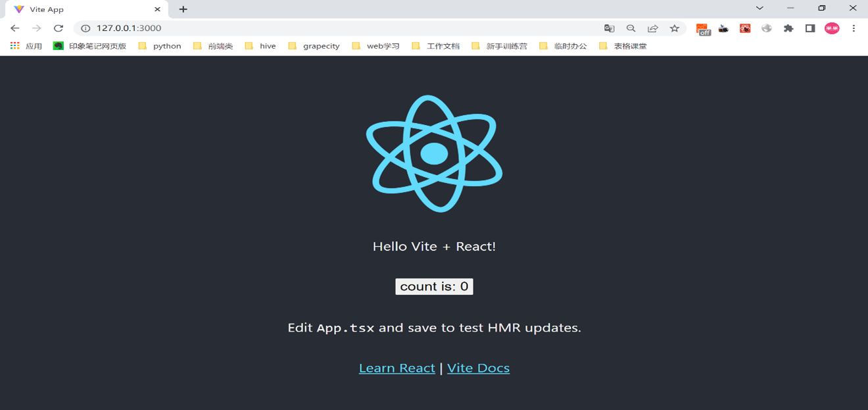Click the count is: 0 button
This screenshot has width=868, height=410.
434,286
